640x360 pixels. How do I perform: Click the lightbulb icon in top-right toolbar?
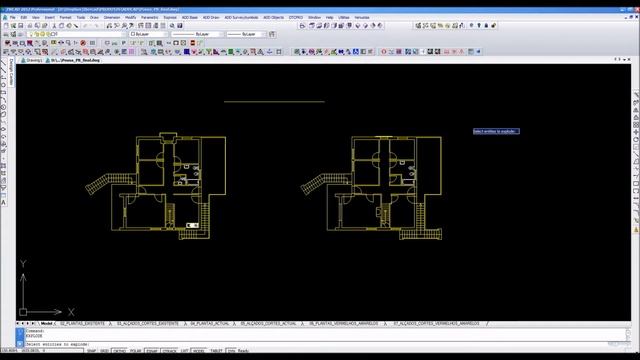tap(471, 26)
